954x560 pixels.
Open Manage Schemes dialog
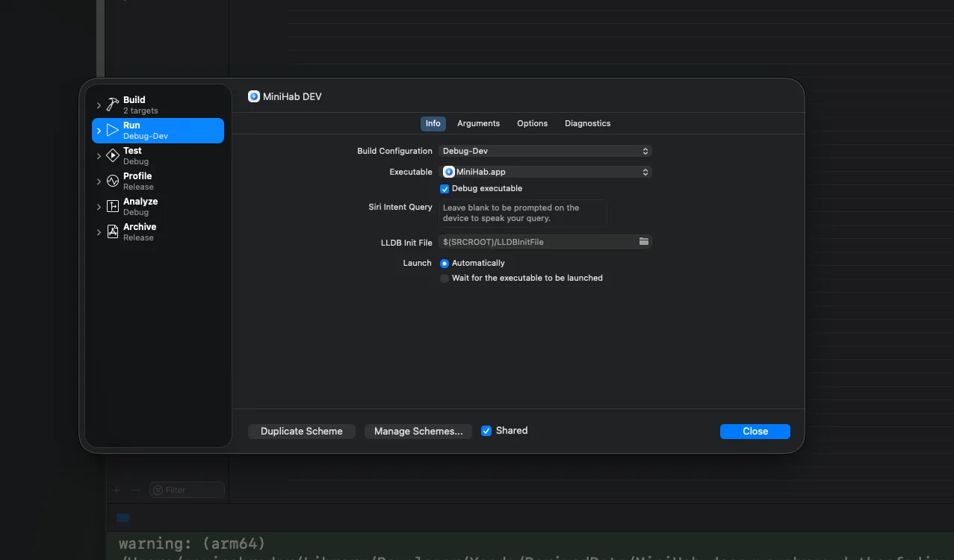click(x=418, y=431)
